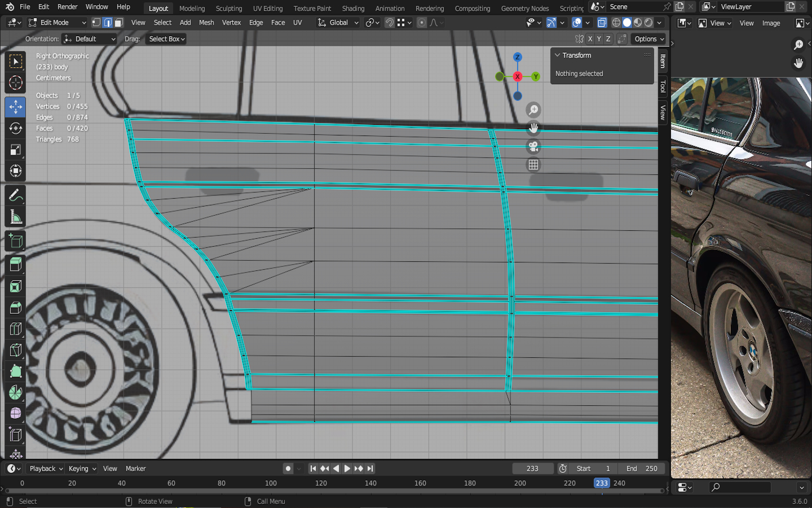The image size is (812, 508).
Task: Open the Modeling workspace tab
Action: click(192, 8)
